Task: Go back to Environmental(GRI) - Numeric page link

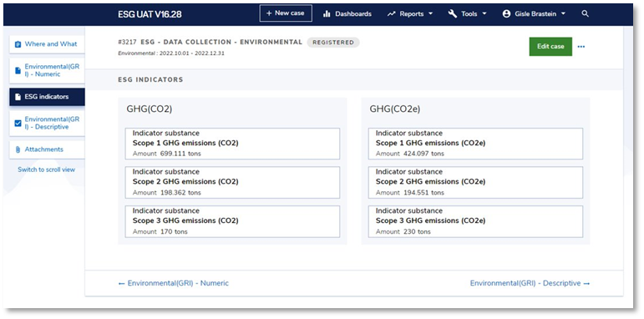Action: click(174, 283)
